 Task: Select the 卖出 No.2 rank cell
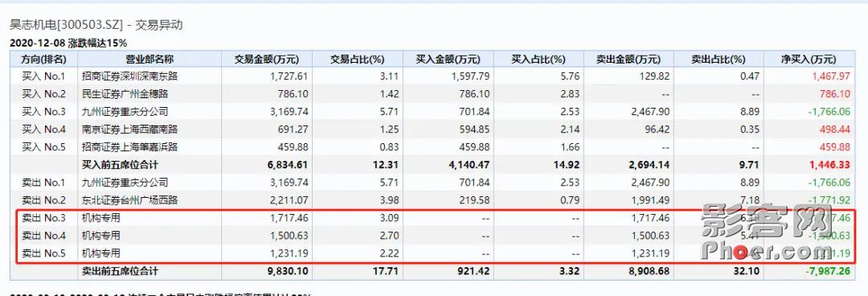(x=43, y=200)
